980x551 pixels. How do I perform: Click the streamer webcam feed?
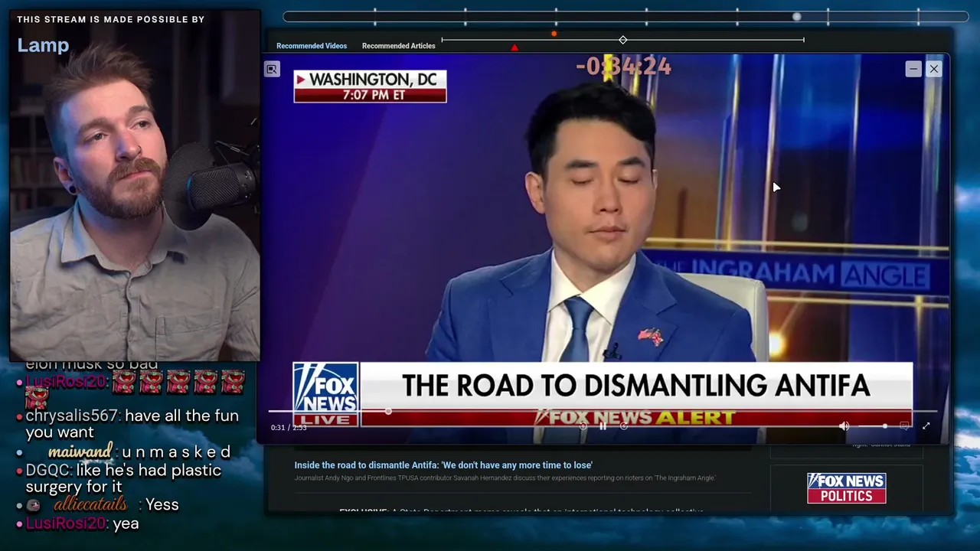135,184
